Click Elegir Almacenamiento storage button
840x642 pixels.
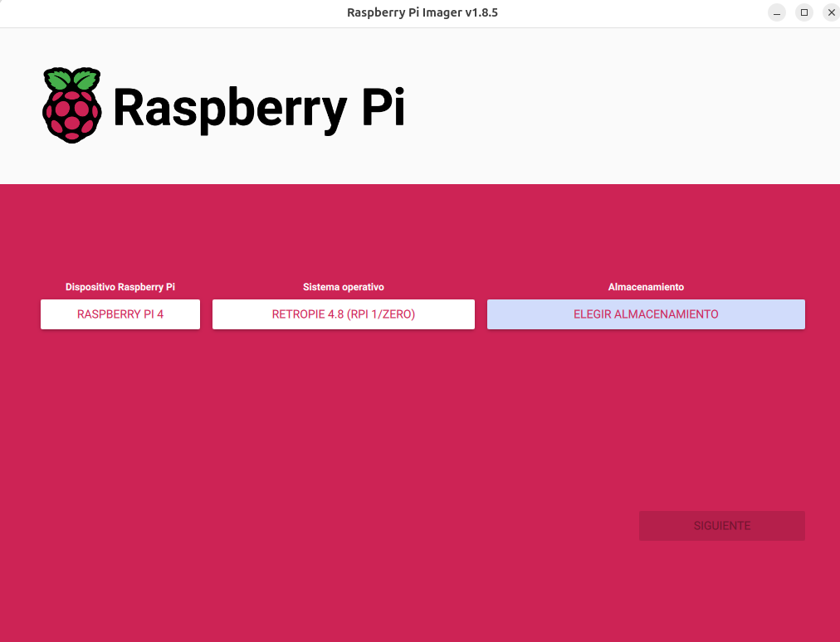tap(646, 314)
